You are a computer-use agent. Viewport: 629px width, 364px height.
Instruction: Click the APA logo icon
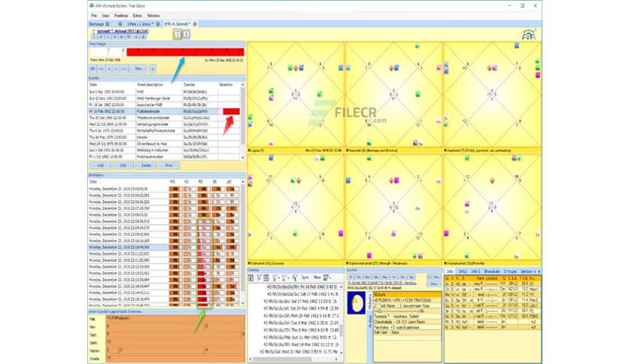click(x=529, y=35)
